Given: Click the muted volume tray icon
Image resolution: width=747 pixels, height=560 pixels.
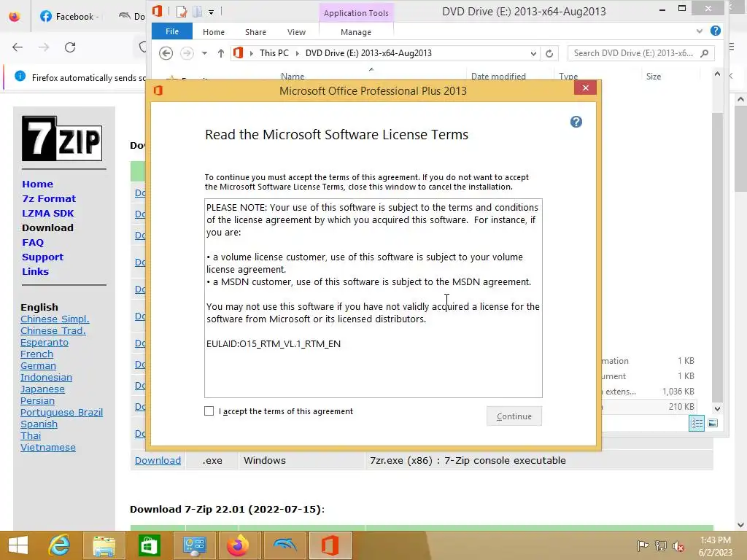Looking at the screenshot, I should click(678, 546).
